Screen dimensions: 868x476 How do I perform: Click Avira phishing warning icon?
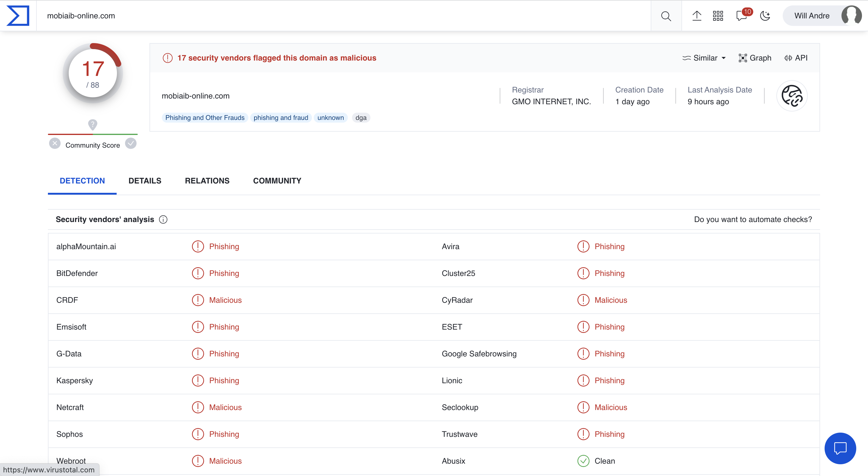pyautogui.click(x=583, y=247)
